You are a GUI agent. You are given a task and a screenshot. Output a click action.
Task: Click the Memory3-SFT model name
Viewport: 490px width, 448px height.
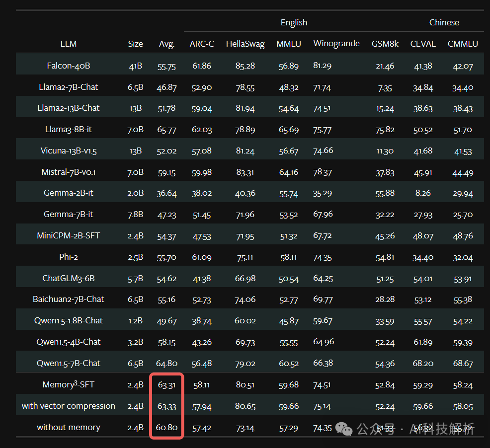69,384
